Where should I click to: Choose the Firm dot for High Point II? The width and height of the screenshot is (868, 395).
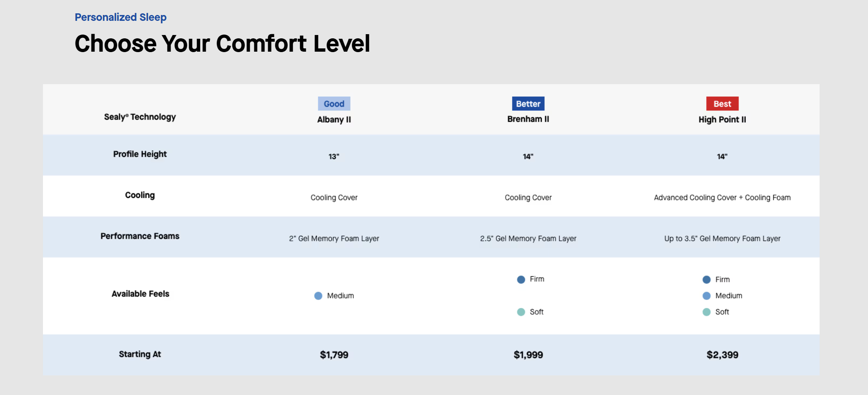707,280
